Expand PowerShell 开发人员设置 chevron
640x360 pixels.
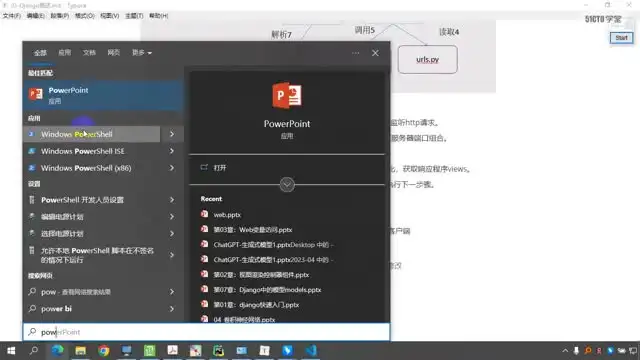(x=172, y=200)
